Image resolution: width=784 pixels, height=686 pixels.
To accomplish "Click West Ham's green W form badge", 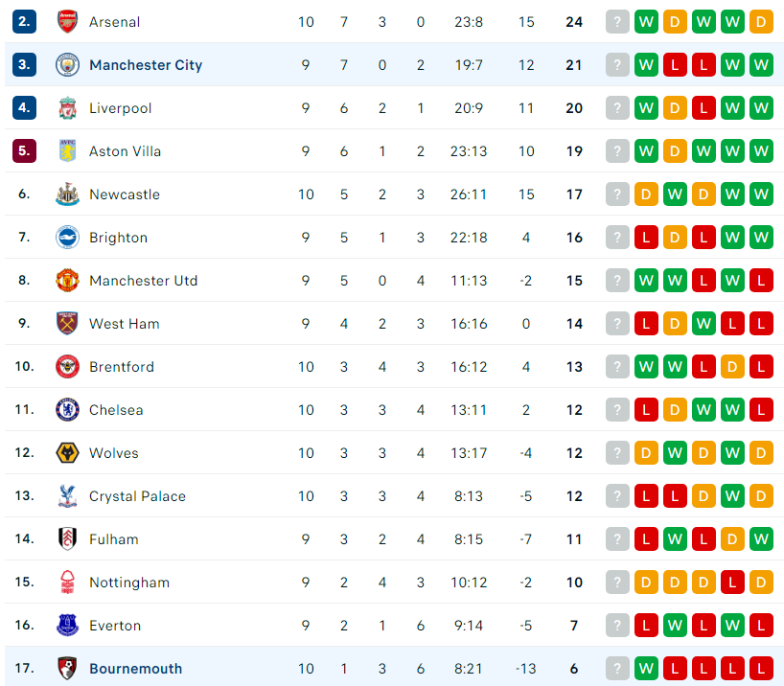I will click(x=703, y=324).
